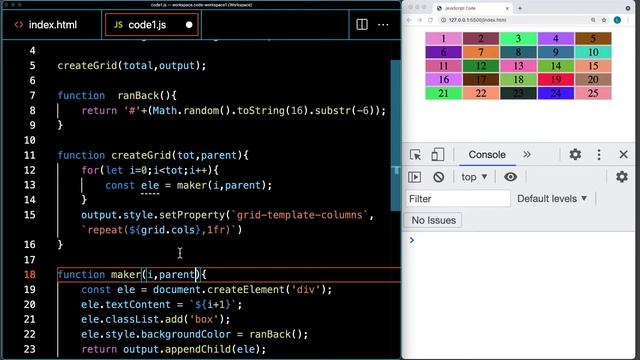Click the green grid box numbered 12
The image size is (640, 360).
coord(481,66)
